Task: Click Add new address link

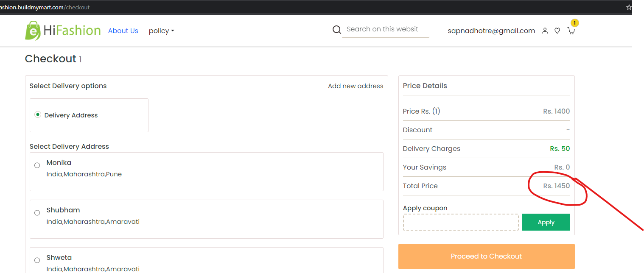Action: (x=356, y=86)
